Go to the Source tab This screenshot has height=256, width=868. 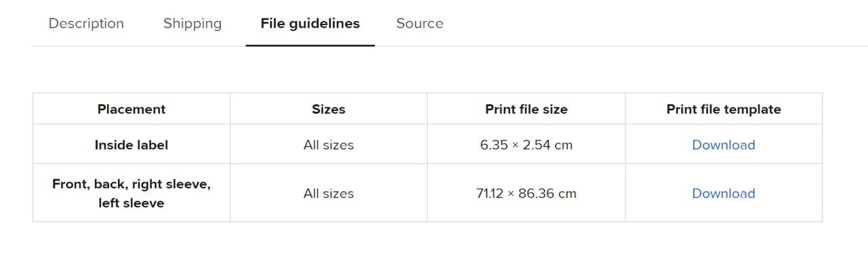pyautogui.click(x=420, y=24)
